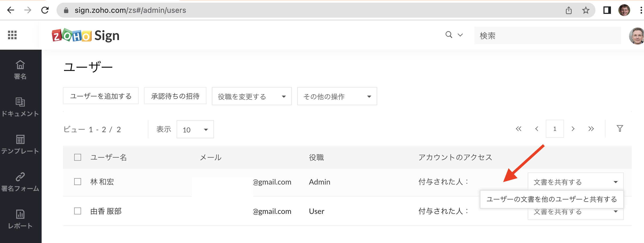Check the box for 由香 服部

pos(78,211)
